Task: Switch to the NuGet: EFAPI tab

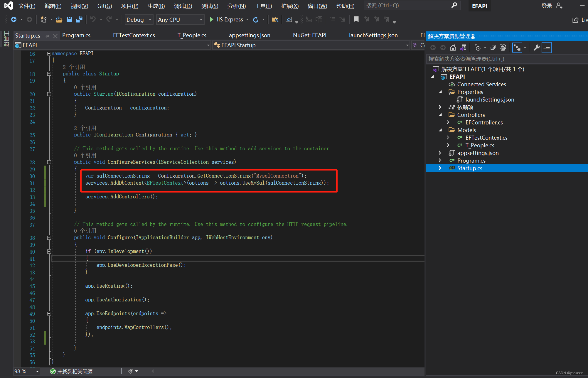Action: [310, 36]
